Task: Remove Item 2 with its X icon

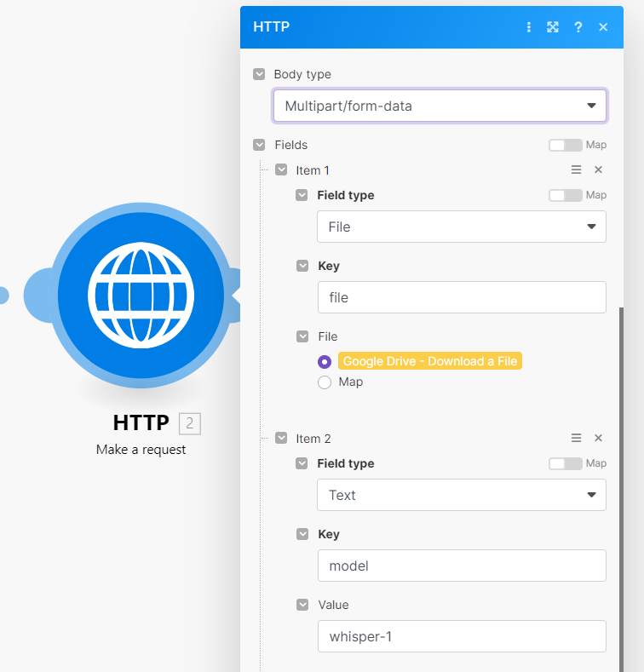Action: coord(598,438)
